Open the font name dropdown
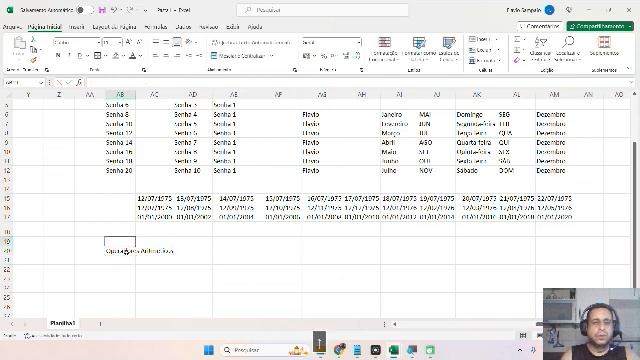The height and width of the screenshot is (360, 640). [99, 42]
